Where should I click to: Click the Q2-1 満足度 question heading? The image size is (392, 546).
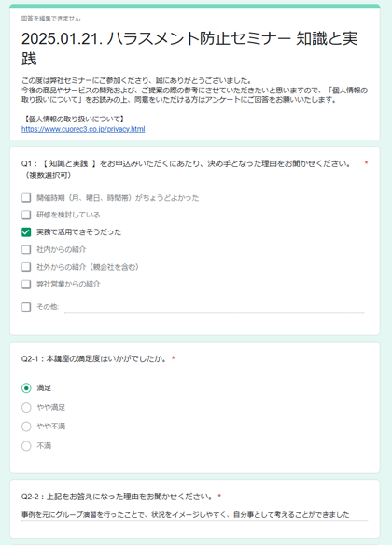94,358
